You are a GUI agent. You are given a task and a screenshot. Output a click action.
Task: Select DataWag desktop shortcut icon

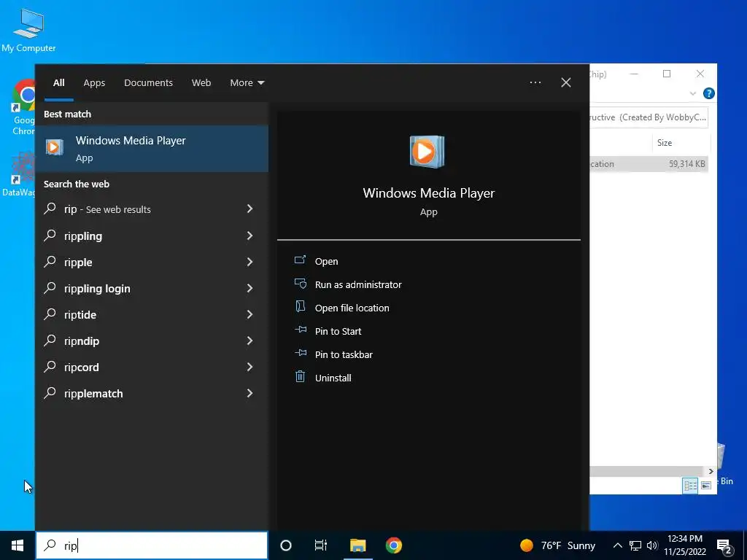click(19, 174)
